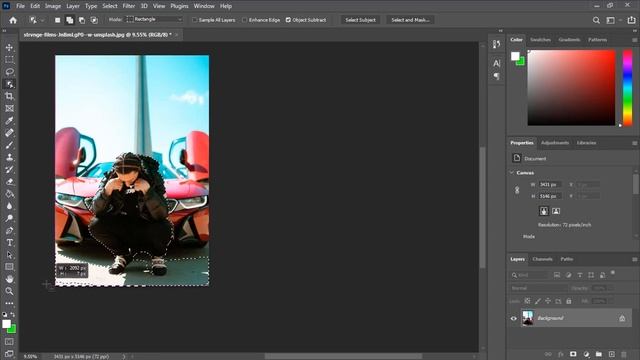Screen dimensions: 640x360
Task: Add a layer mask from Layers panel
Action: pyautogui.click(x=573, y=354)
